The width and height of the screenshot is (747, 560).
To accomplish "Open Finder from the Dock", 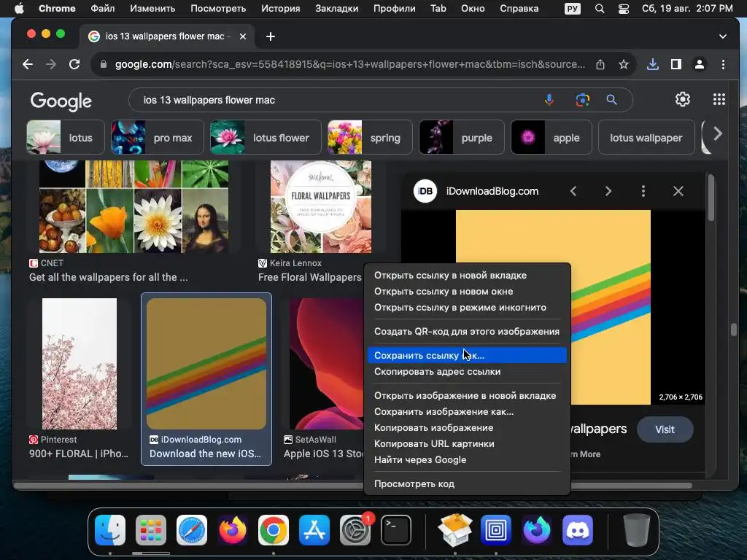I will [110, 530].
